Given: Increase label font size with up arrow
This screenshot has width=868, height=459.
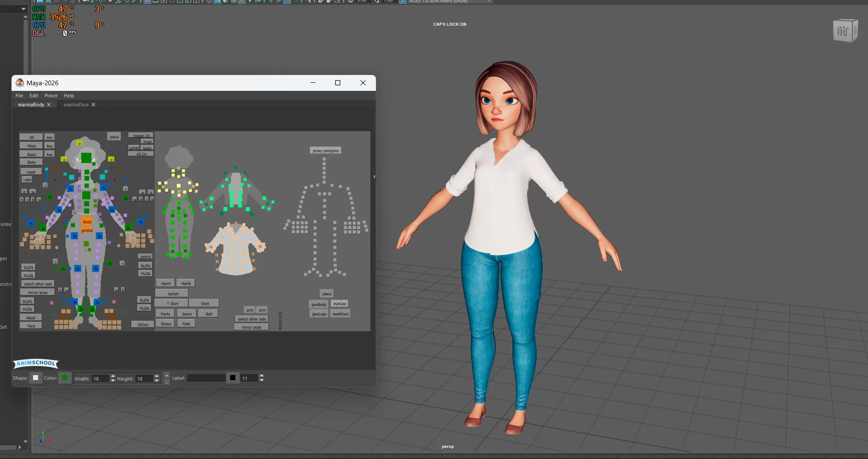Looking at the screenshot, I should 261,376.
